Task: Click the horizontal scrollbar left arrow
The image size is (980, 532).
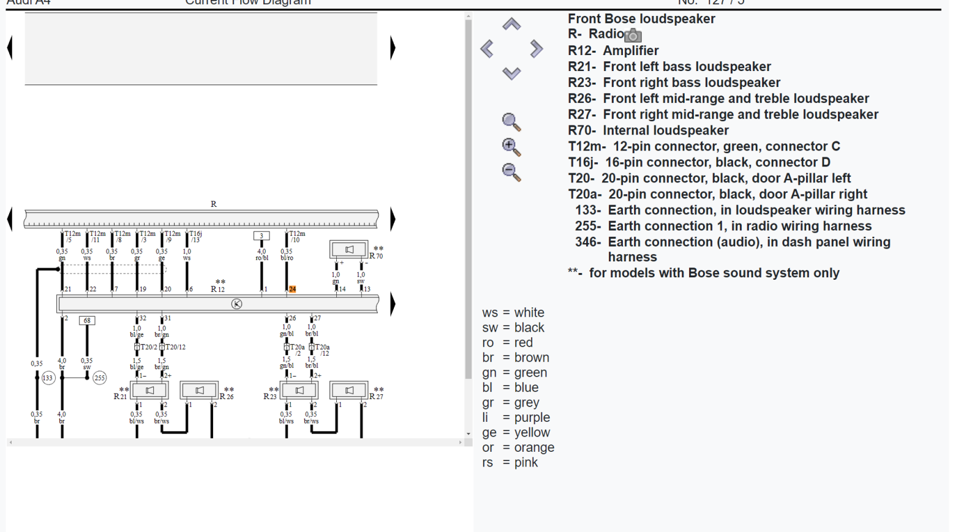Action: tap(10, 442)
